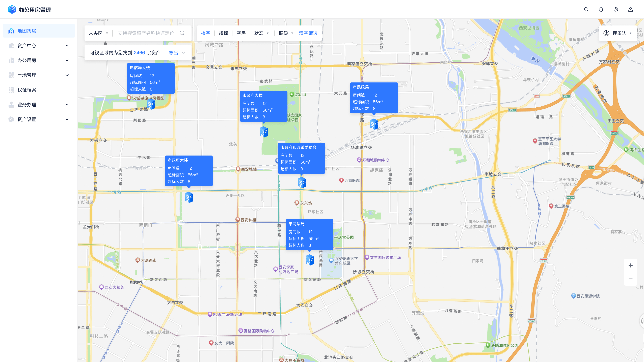Open the 未央区 district dropdown
This screenshot has width=644, height=362.
[x=98, y=33]
